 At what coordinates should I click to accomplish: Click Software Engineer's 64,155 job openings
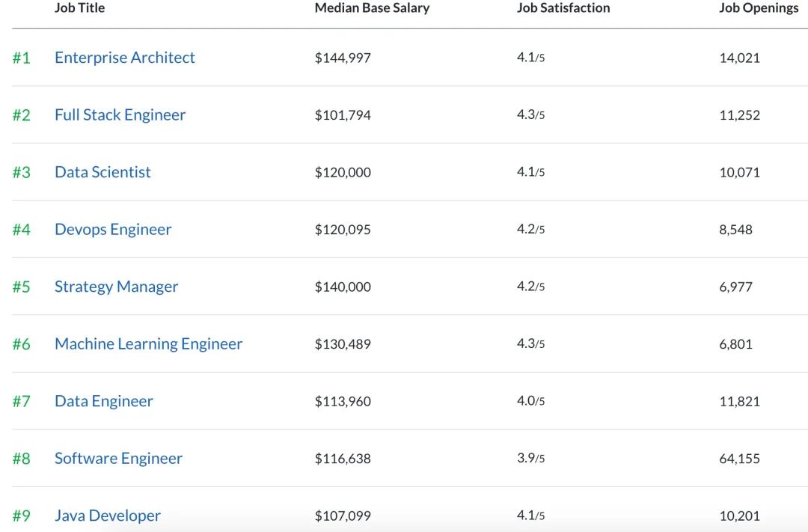click(739, 459)
